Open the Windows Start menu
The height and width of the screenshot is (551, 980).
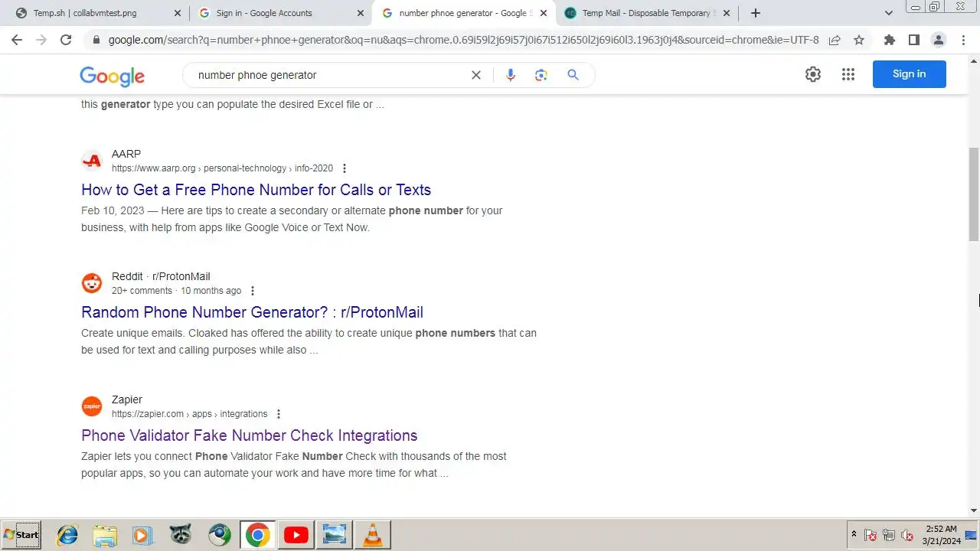(x=21, y=535)
